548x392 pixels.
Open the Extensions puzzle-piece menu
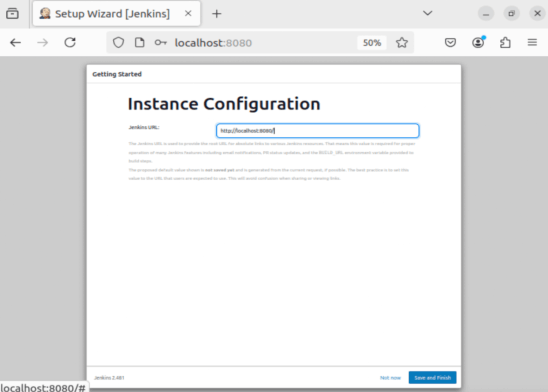505,43
